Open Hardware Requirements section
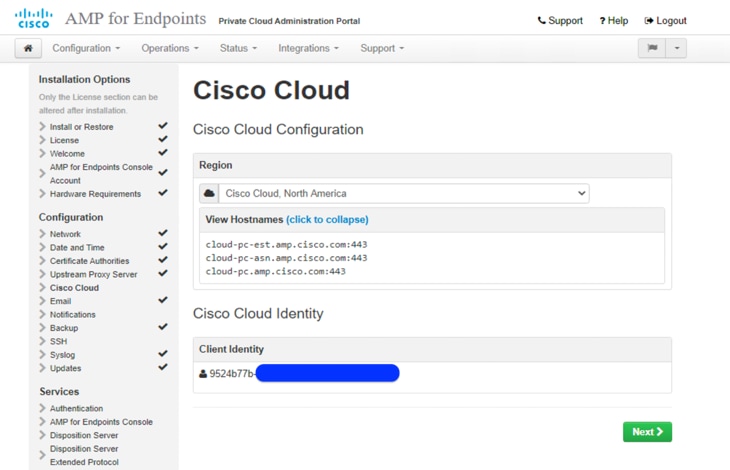Viewport: 730px width, 470px height. pos(95,194)
